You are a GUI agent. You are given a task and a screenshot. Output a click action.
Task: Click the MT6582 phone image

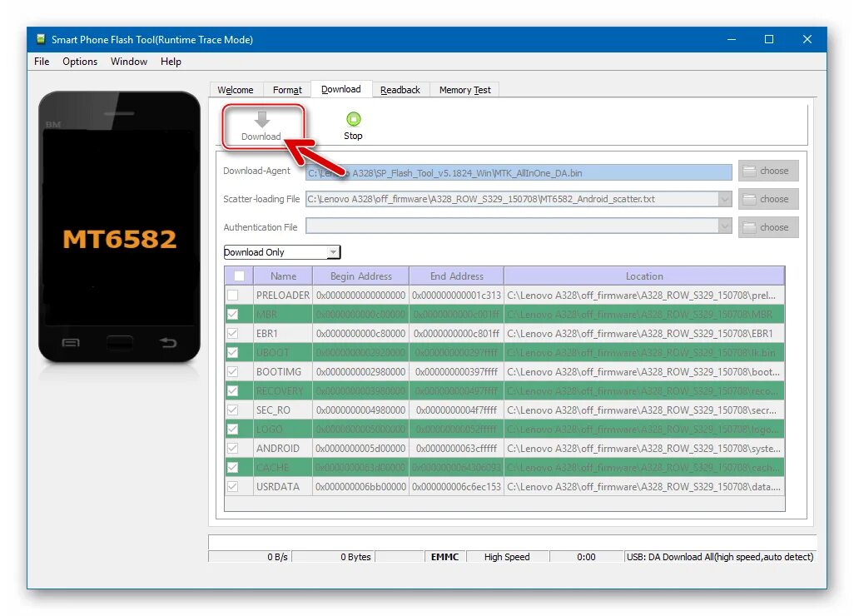tap(119, 227)
